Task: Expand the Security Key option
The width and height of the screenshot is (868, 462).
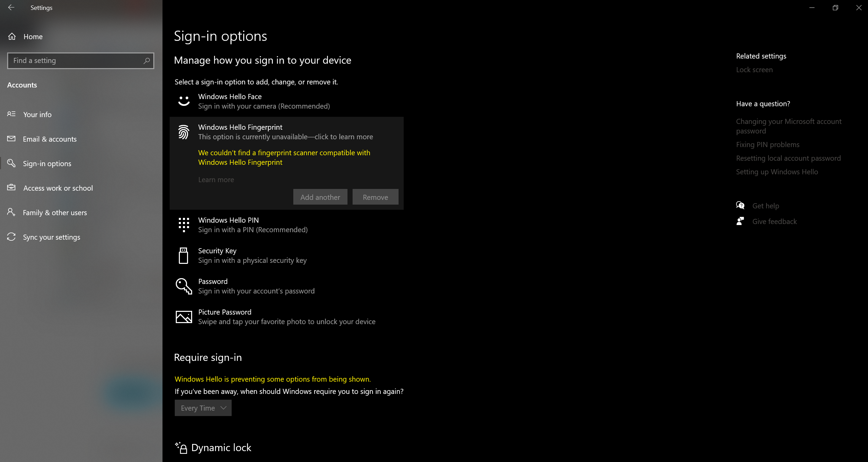Action: click(x=286, y=255)
